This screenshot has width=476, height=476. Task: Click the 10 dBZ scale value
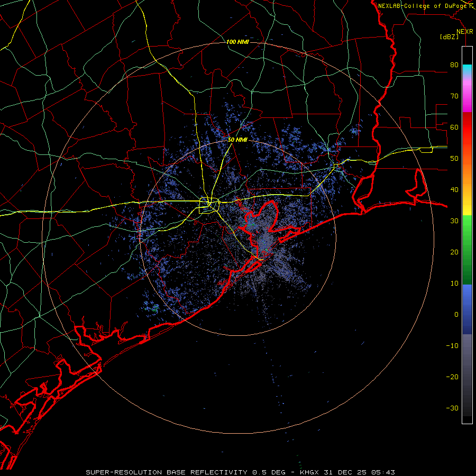454,283
